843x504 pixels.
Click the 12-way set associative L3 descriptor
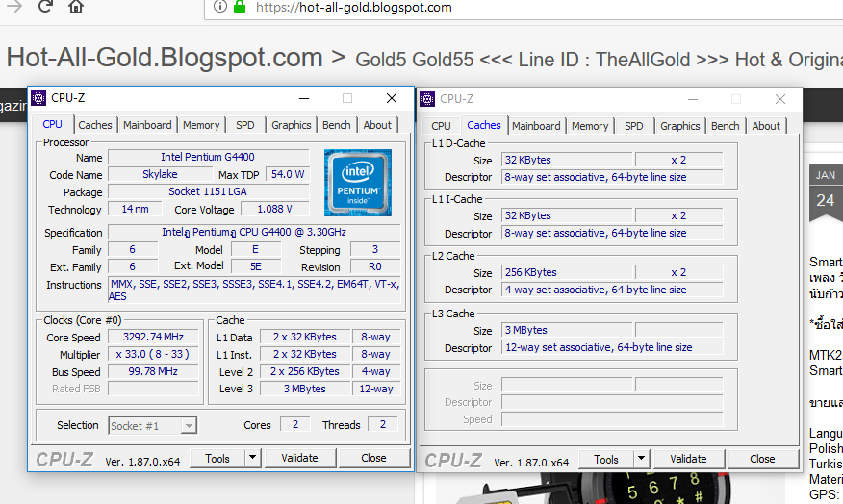pyautogui.click(x=612, y=347)
